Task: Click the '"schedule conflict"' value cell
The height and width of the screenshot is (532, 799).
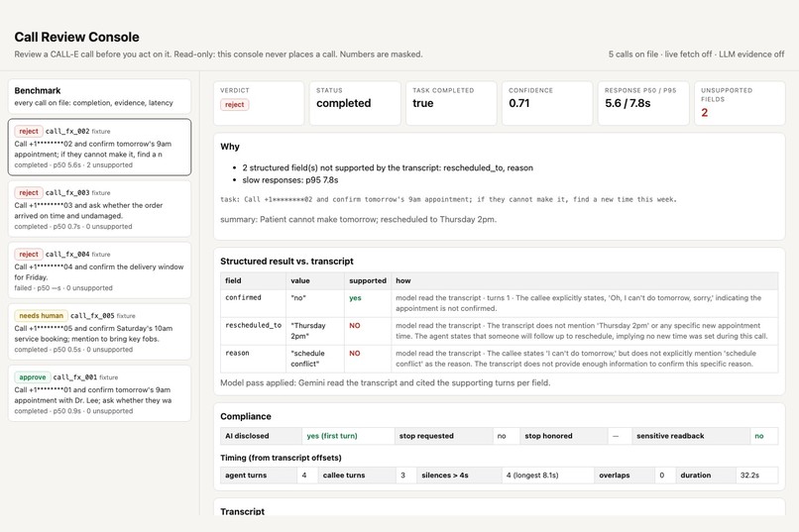Action: (x=315, y=359)
